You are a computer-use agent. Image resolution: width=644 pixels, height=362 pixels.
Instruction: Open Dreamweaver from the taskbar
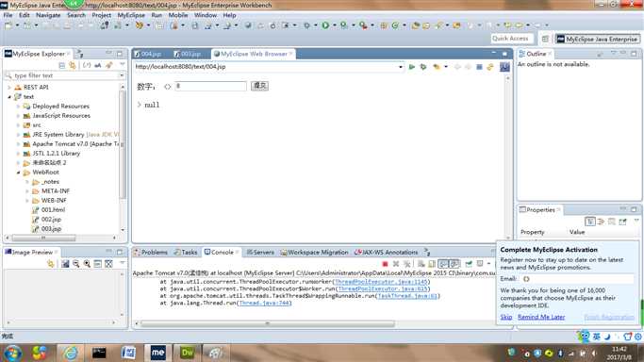pos(187,353)
